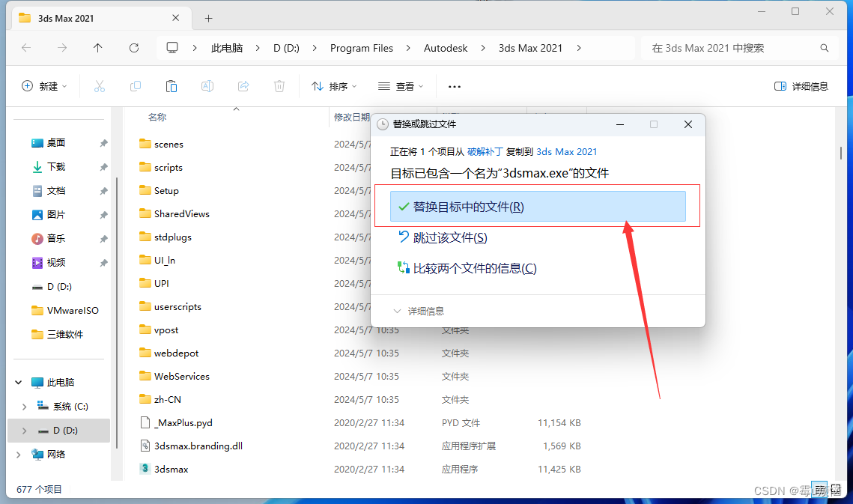The height and width of the screenshot is (504, 853).
Task: Click the Back navigation arrow
Action: pos(26,48)
